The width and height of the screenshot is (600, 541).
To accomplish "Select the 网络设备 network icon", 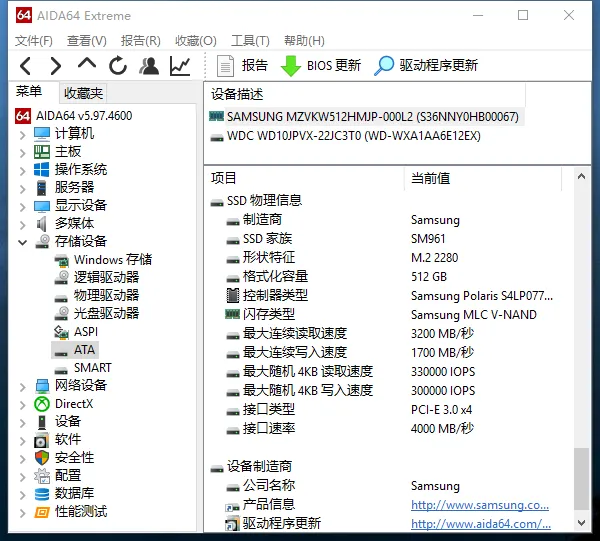I will click(x=42, y=386).
